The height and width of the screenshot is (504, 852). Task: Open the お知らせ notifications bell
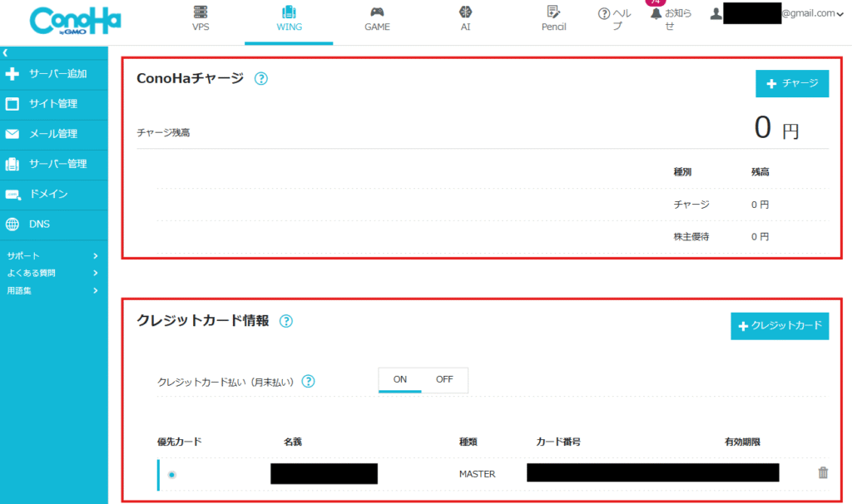(x=671, y=19)
